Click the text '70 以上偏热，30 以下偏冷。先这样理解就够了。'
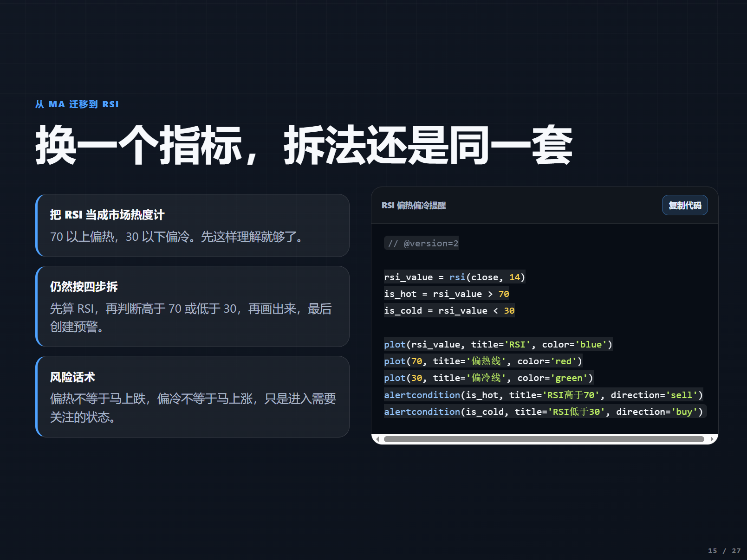This screenshot has height=560, width=747. pyautogui.click(x=176, y=237)
